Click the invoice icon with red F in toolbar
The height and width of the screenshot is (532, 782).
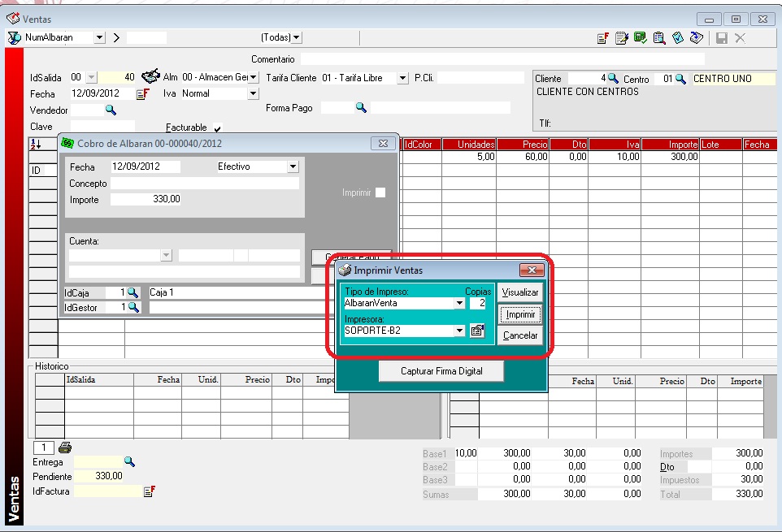[x=603, y=38]
